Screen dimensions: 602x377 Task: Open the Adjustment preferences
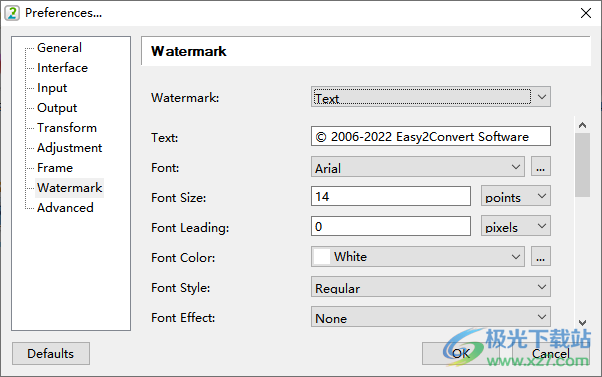69,147
